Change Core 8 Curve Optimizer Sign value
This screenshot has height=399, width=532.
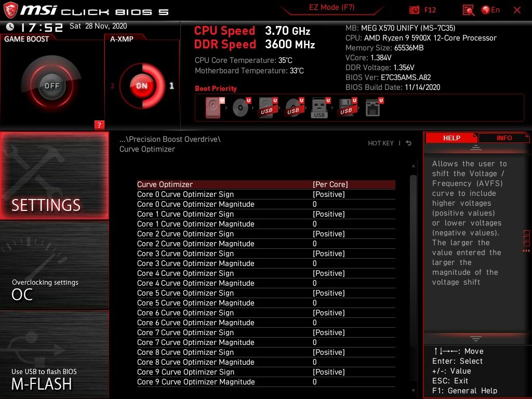(328, 352)
